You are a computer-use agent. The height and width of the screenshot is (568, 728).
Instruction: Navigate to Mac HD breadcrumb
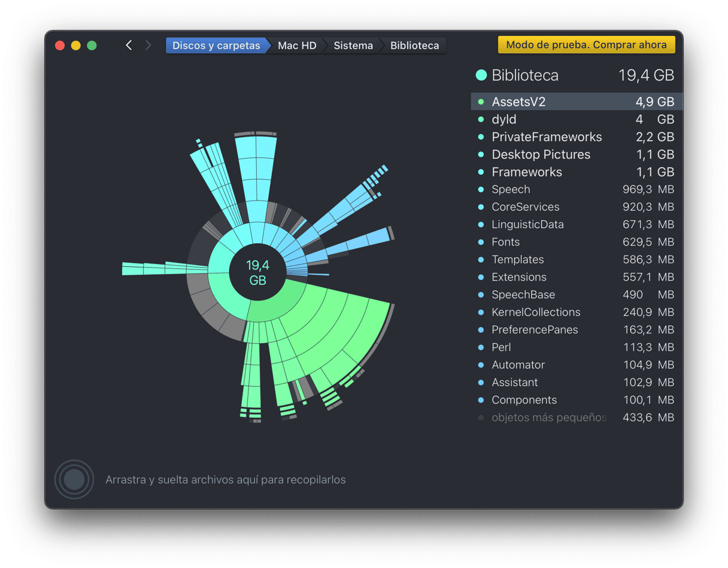pyautogui.click(x=297, y=45)
